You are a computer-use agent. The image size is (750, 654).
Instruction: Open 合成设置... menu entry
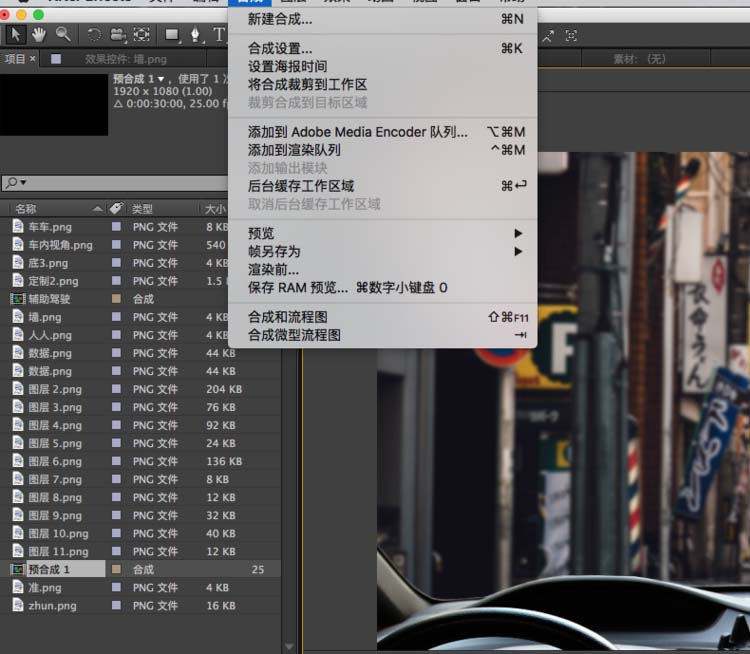click(280, 48)
